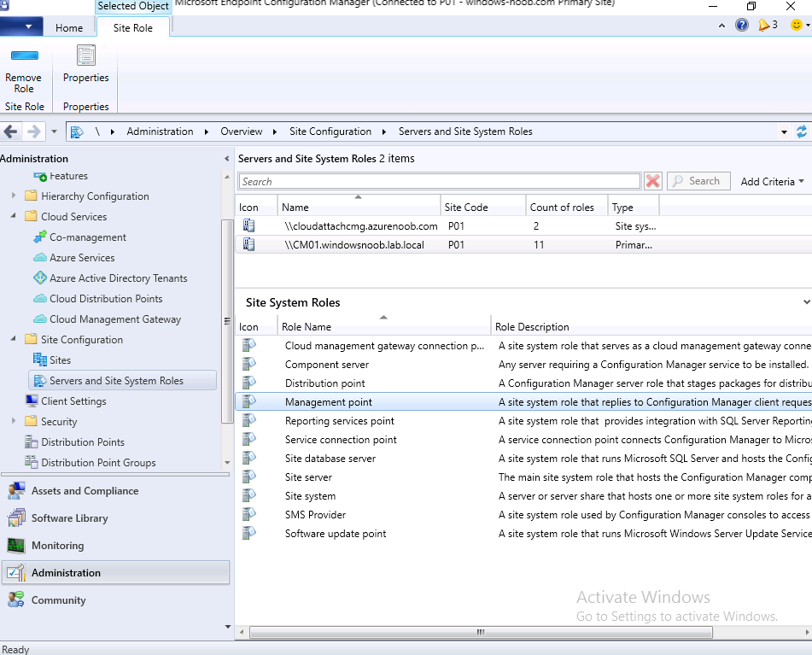The image size is (812, 655).
Task: Click the navigation tree vertical scrollbar
Action: 226,321
